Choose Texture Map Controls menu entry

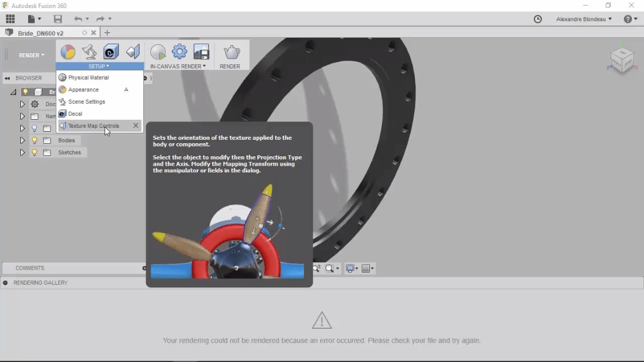[x=100, y=125]
